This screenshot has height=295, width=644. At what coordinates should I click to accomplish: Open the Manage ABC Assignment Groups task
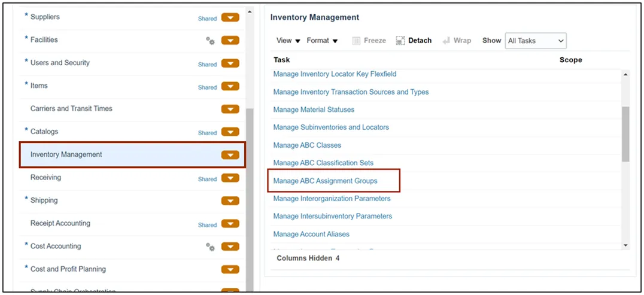pyautogui.click(x=325, y=181)
